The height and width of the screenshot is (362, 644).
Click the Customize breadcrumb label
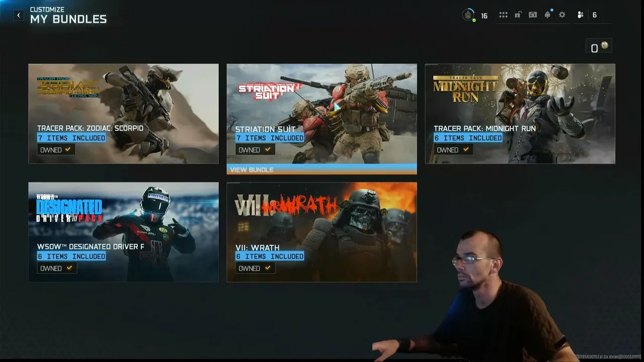pyautogui.click(x=47, y=10)
